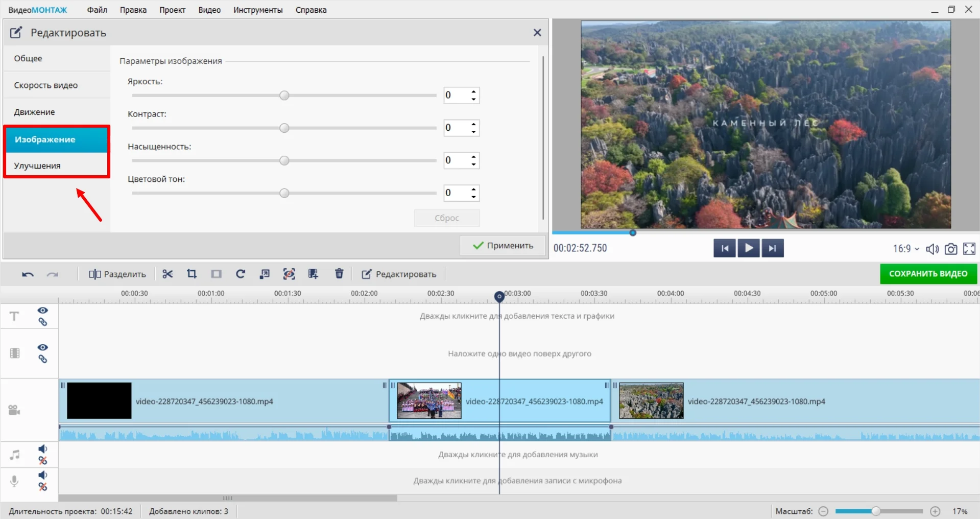Click the Разделить split tool
Image resolution: width=980 pixels, height=519 pixels.
(117, 274)
